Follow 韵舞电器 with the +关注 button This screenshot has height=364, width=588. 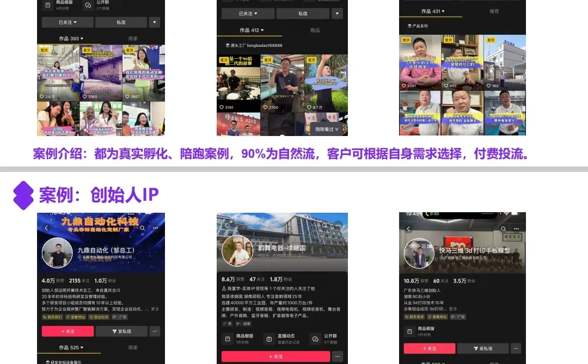[x=275, y=357]
